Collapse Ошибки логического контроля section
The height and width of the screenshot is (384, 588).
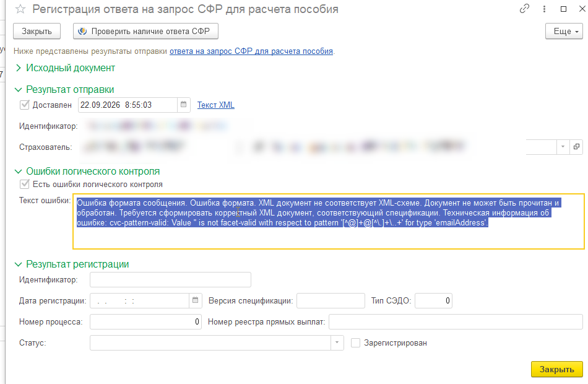(x=18, y=172)
